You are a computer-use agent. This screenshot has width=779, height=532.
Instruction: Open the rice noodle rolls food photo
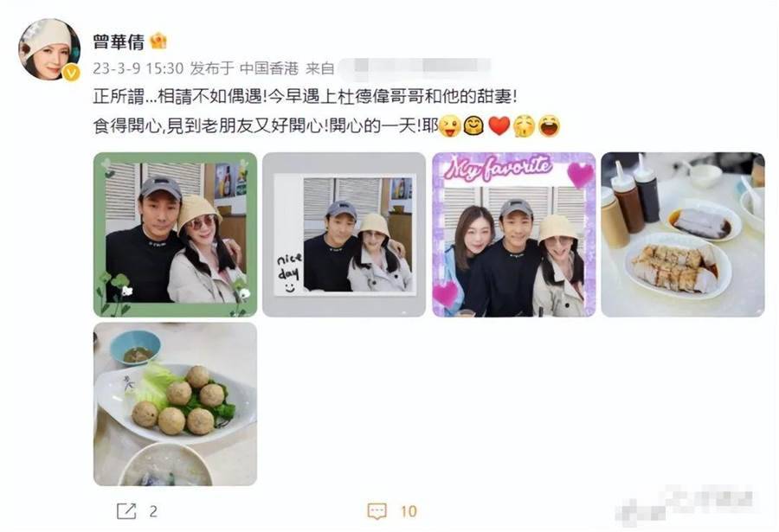(x=683, y=234)
